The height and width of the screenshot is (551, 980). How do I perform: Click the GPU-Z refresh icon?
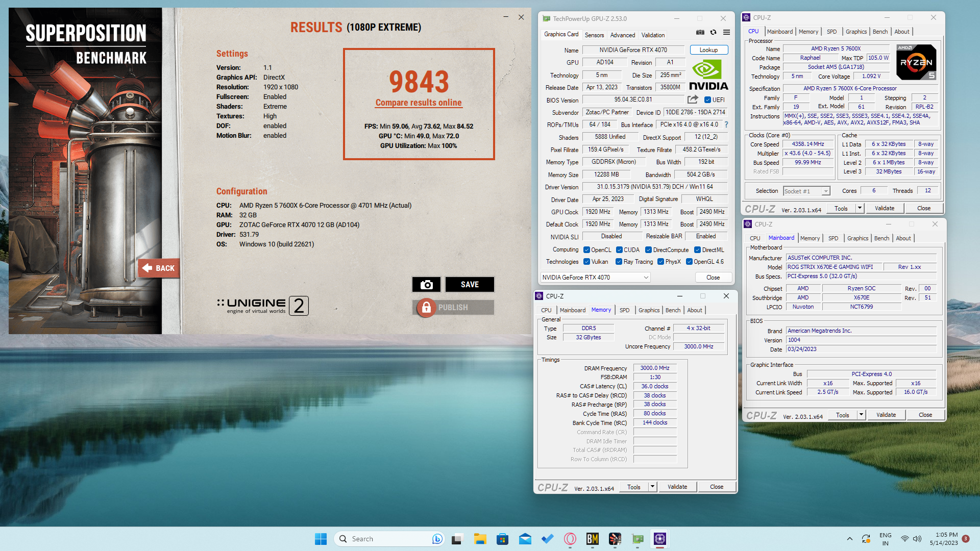click(x=713, y=32)
